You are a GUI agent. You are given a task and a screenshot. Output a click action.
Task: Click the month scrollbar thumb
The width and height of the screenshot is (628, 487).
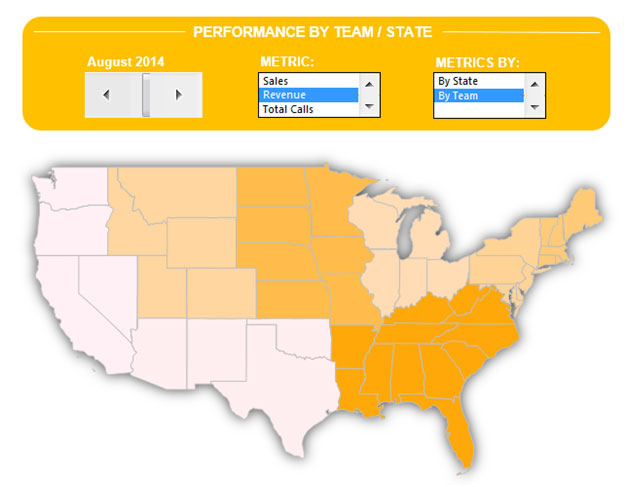coord(146,95)
